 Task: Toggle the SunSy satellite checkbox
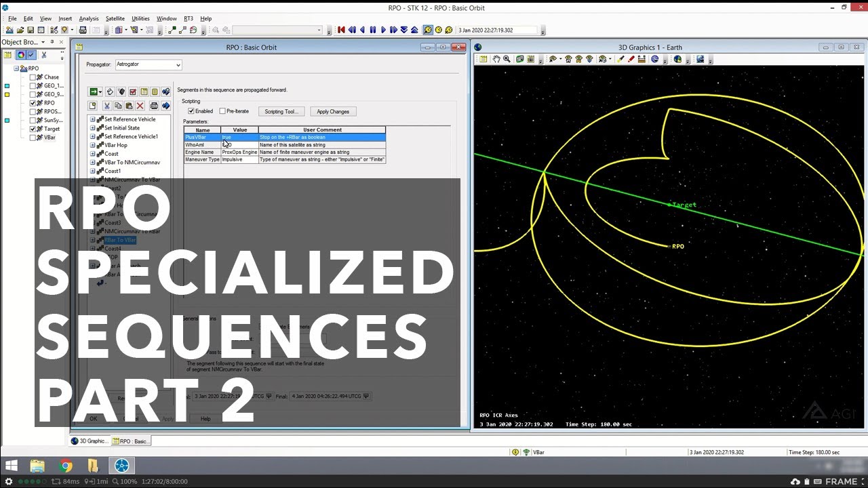point(33,120)
